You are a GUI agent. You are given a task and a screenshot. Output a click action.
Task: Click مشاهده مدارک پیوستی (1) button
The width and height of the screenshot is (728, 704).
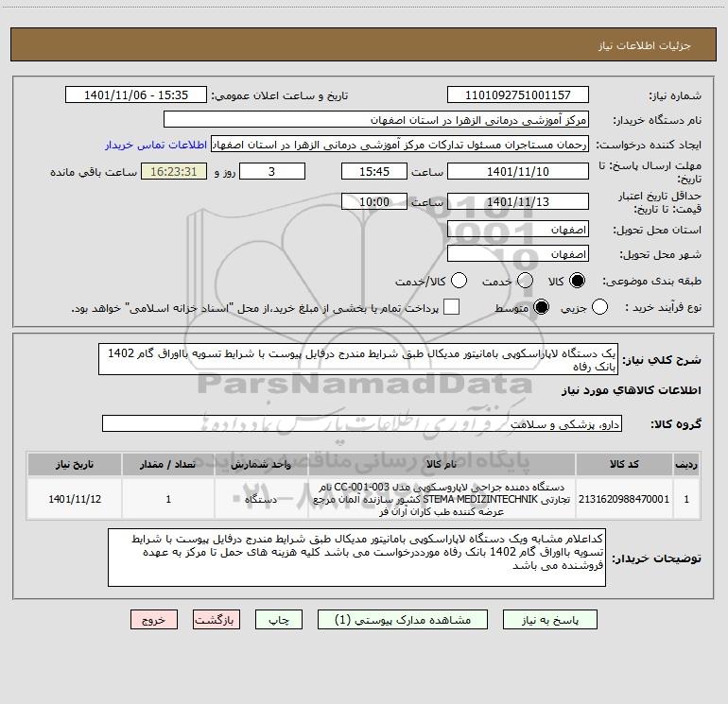pyautogui.click(x=403, y=620)
